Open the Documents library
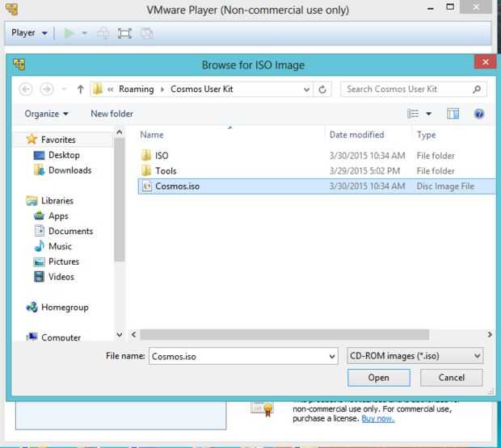The width and height of the screenshot is (501, 448). tap(70, 231)
